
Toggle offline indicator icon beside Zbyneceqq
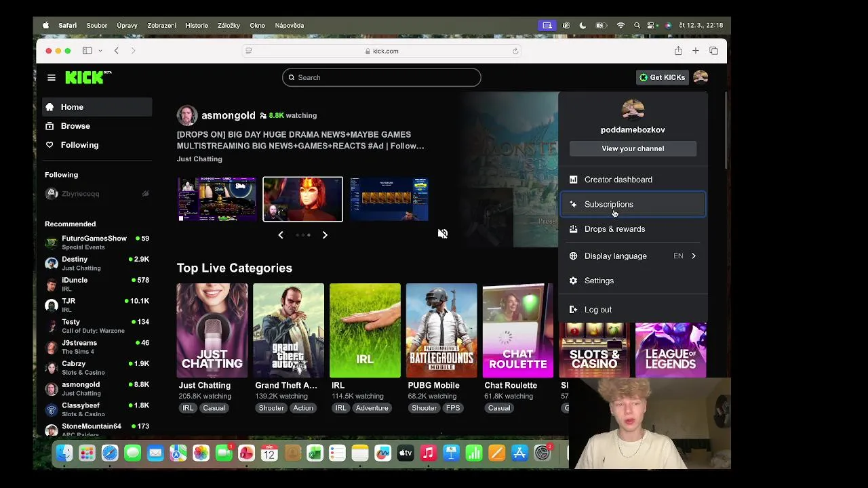click(145, 194)
